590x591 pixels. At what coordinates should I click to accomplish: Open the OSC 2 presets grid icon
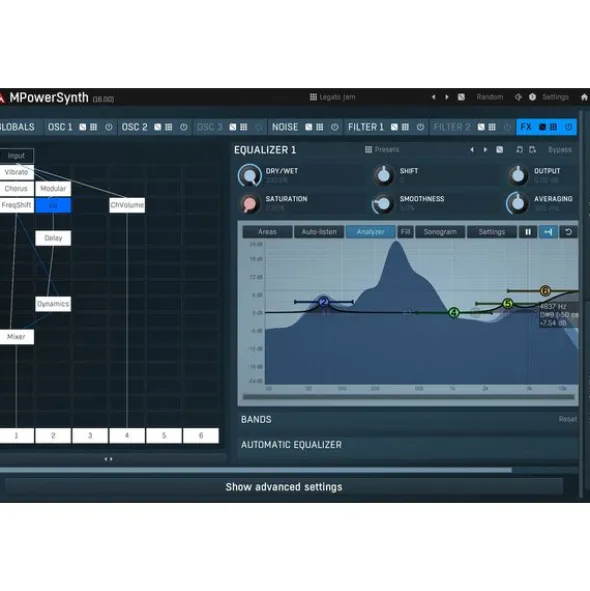point(169,127)
